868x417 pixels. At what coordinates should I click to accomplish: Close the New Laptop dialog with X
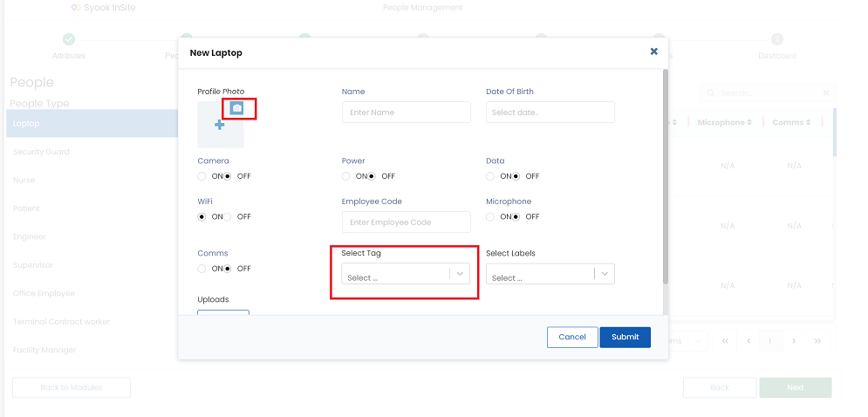point(653,51)
